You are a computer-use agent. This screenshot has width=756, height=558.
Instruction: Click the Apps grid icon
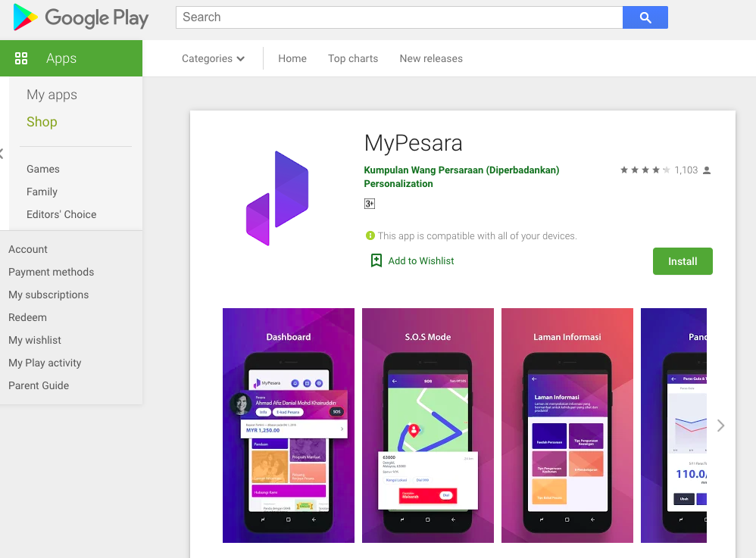pyautogui.click(x=21, y=58)
